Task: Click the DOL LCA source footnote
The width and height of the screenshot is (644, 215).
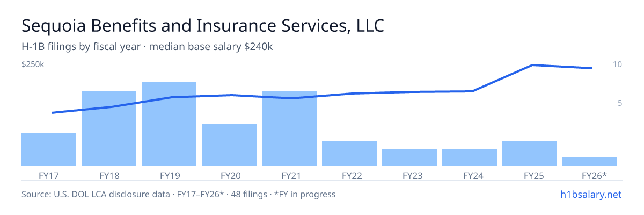Action: tap(178, 194)
